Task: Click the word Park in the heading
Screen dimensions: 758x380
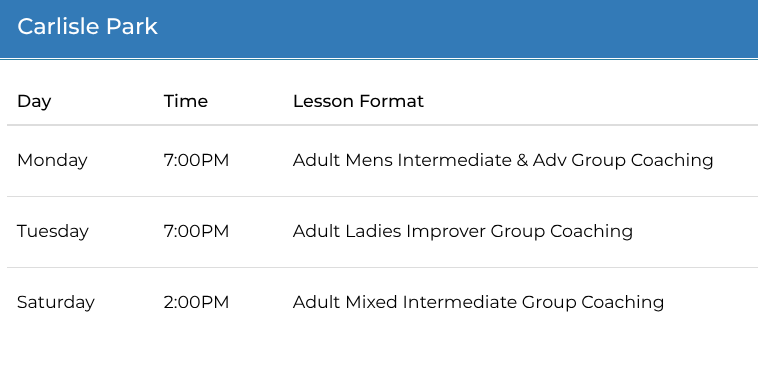Action: [132, 27]
